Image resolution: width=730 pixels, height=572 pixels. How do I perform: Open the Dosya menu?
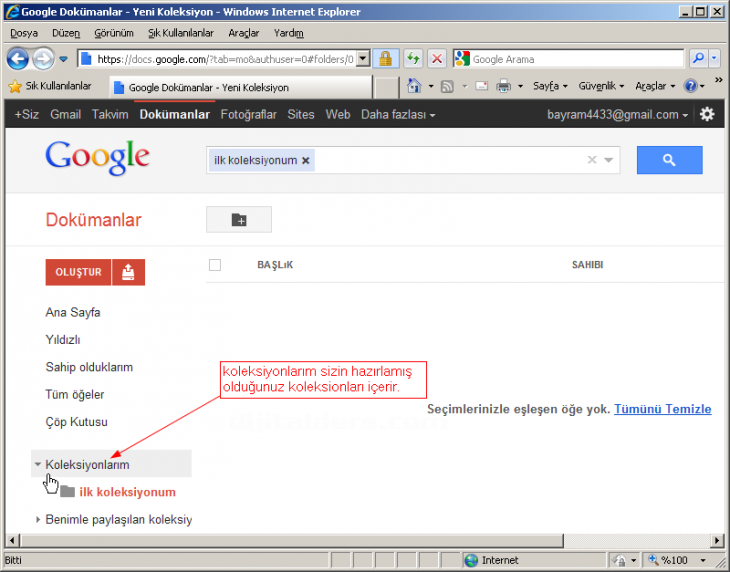[24, 33]
